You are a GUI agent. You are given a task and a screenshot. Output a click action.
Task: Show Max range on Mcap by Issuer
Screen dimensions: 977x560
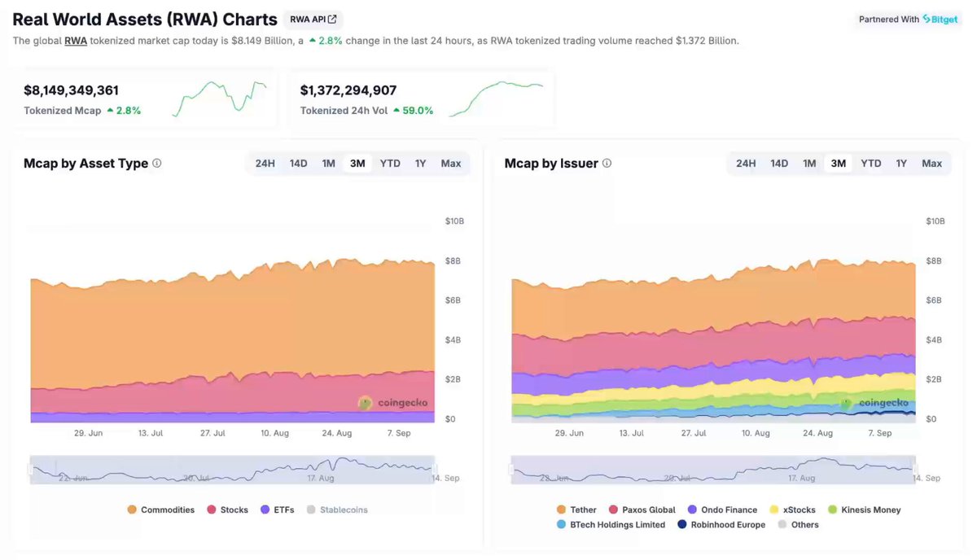pos(932,164)
